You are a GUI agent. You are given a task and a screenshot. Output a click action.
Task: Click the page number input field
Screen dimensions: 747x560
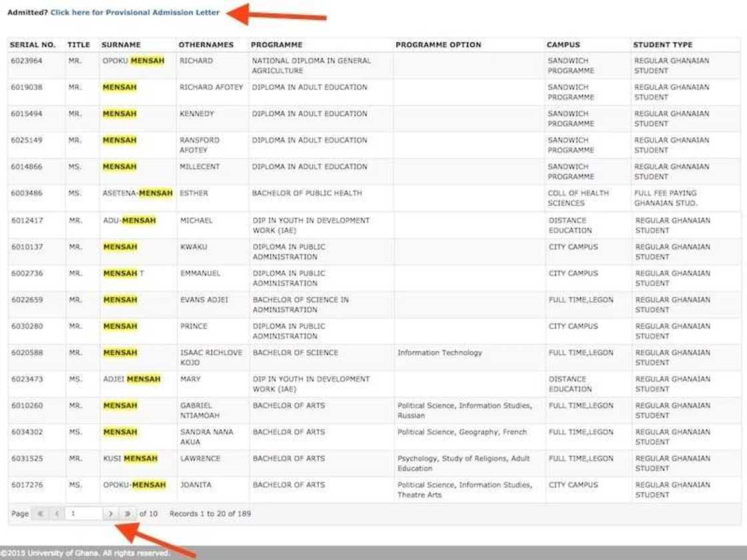(83, 514)
